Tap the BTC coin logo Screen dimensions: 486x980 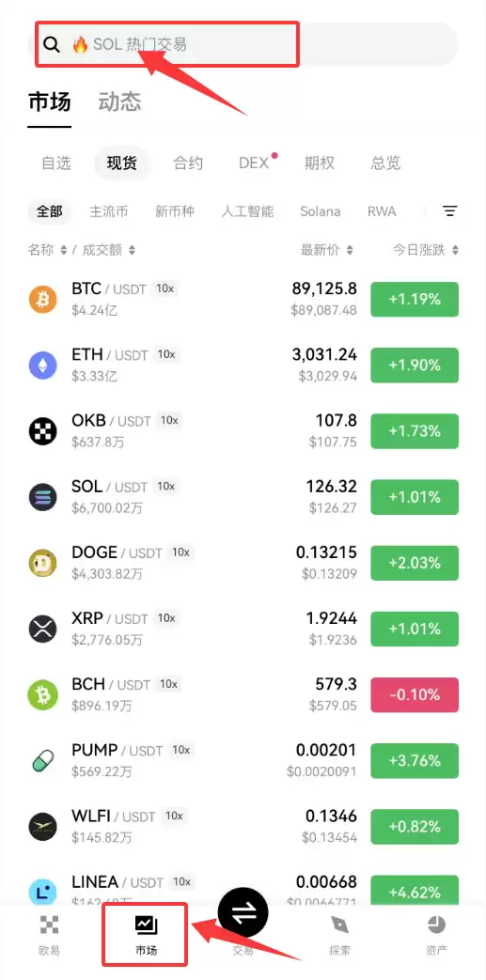42,299
